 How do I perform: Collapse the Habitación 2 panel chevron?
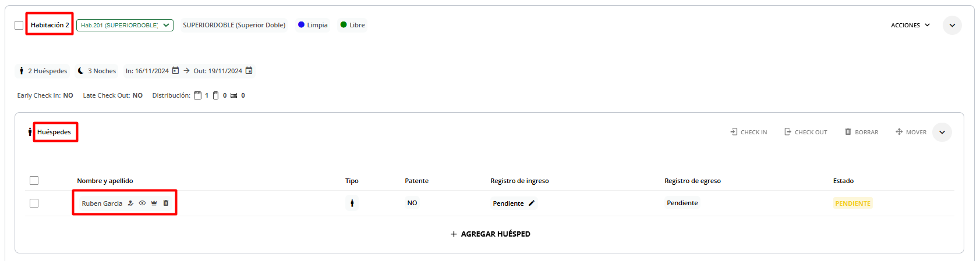coord(952,25)
